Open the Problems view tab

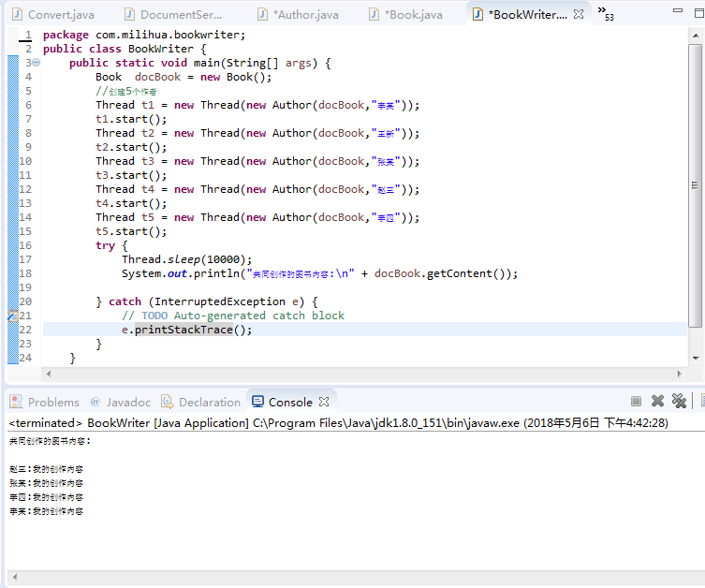coord(45,402)
